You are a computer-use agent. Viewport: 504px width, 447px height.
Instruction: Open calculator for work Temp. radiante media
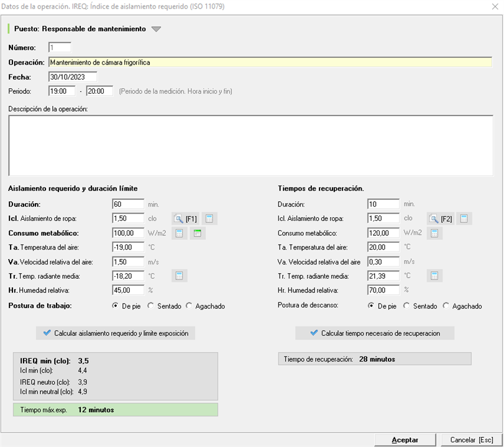(179, 276)
